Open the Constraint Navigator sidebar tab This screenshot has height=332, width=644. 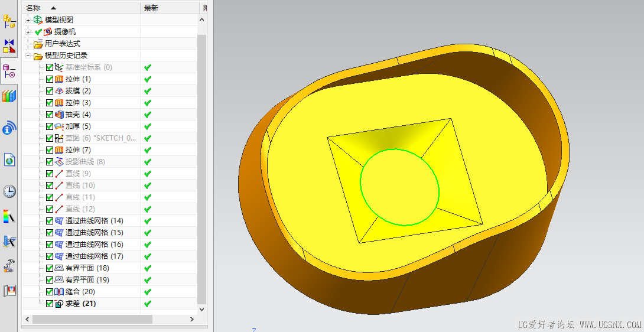(9, 45)
